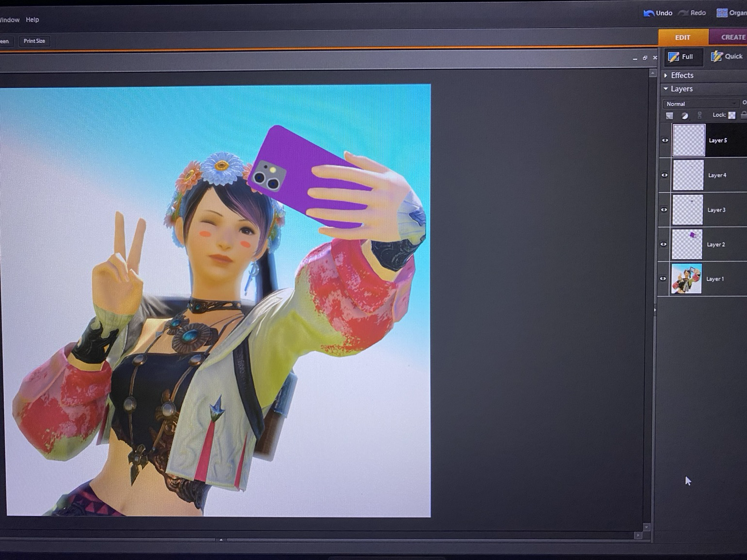This screenshot has height=560, width=747.
Task: Click the vertical scrollbar up arrow
Action: click(653, 73)
